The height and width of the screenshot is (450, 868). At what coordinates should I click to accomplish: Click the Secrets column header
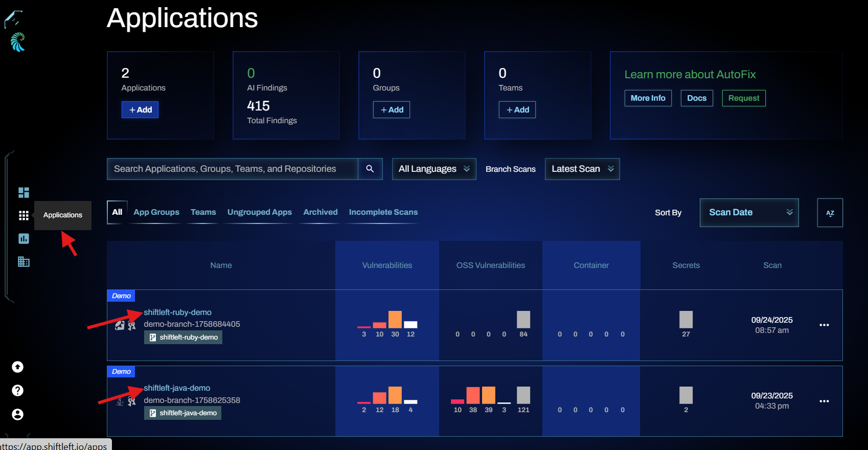pyautogui.click(x=686, y=265)
